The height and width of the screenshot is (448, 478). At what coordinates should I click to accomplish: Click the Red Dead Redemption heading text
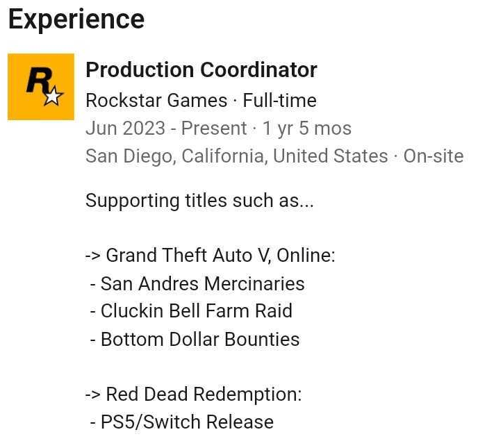204,395
